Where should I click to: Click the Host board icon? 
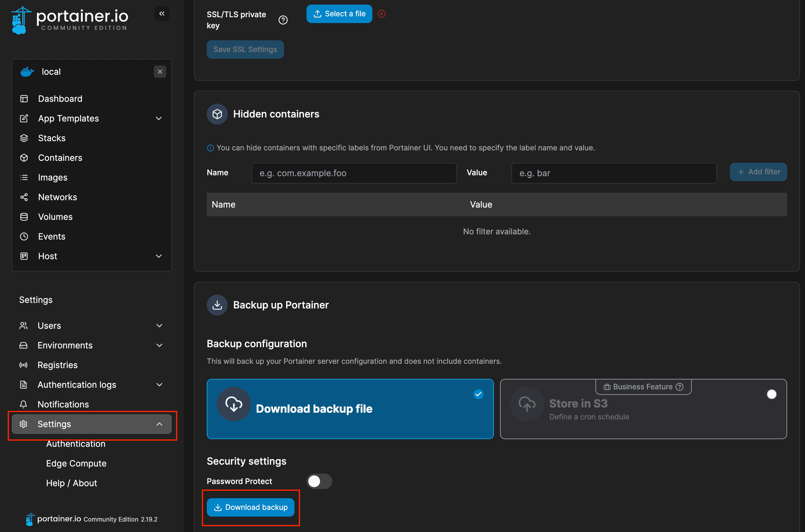(24, 256)
